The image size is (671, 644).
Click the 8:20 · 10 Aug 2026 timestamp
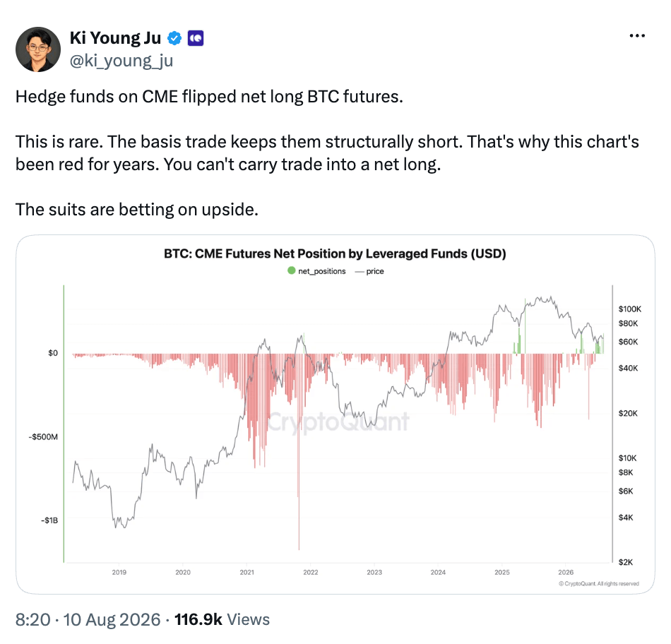88,619
